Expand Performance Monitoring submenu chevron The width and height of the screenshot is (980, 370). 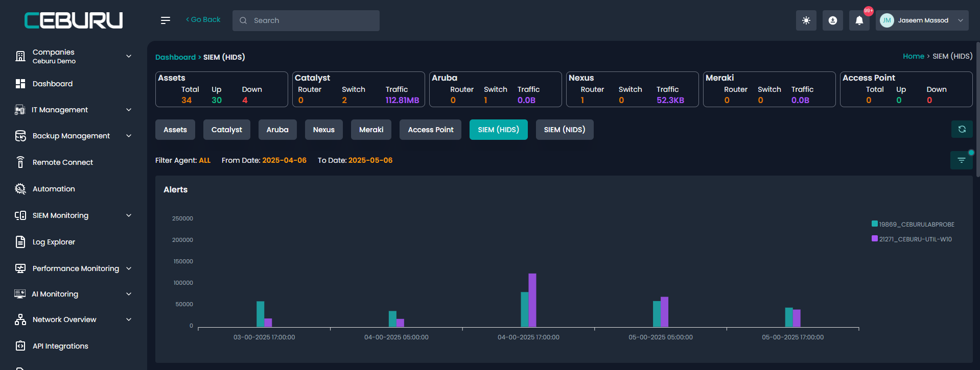129,268
